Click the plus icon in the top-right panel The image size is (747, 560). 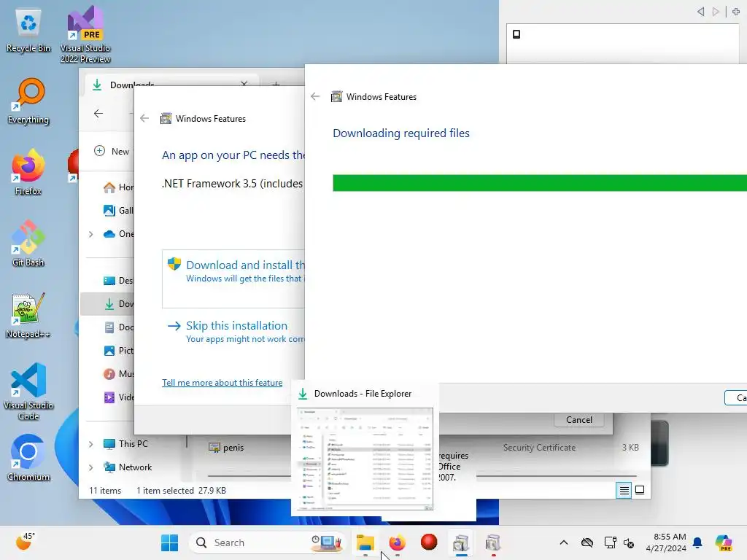tap(736, 12)
